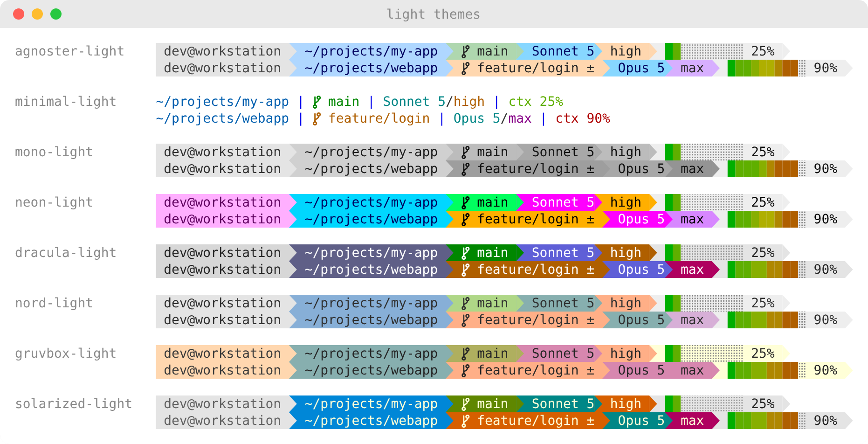Click the 90% context bar in agnoster-light
Viewport: 868px width, 444px height.
pos(767,68)
